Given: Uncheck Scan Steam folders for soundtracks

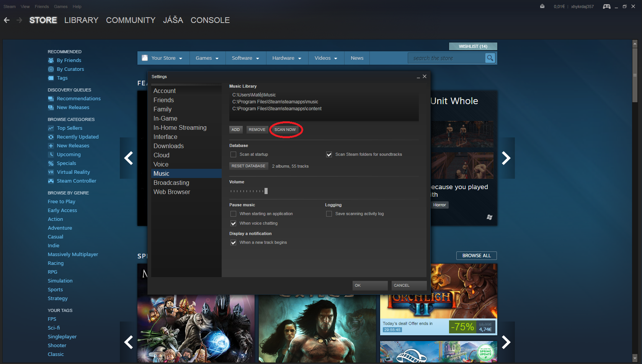Looking at the screenshot, I should coord(329,155).
